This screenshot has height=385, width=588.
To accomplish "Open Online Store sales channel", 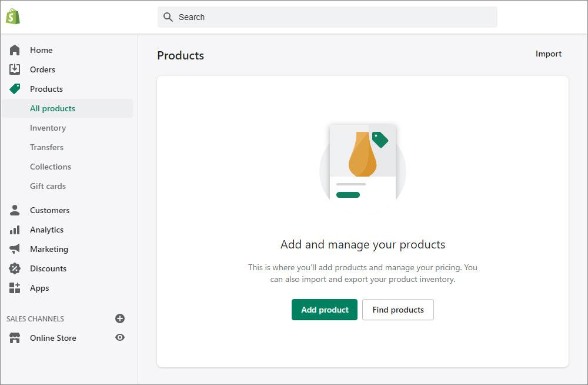I will [x=53, y=338].
